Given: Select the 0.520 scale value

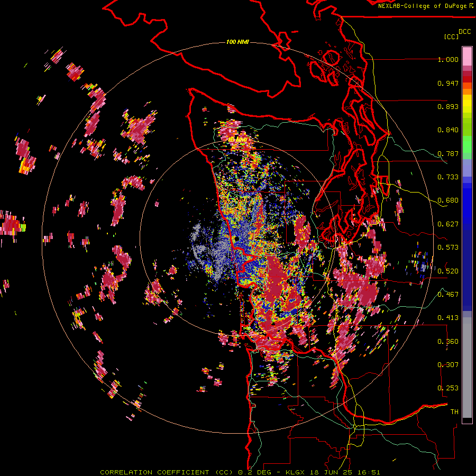Looking at the screenshot, I should point(448,271).
